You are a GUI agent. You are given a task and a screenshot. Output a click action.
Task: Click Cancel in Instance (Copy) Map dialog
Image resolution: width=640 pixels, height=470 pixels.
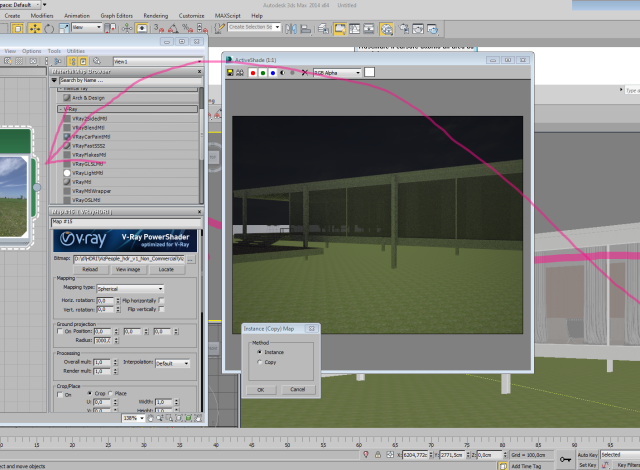click(298, 390)
